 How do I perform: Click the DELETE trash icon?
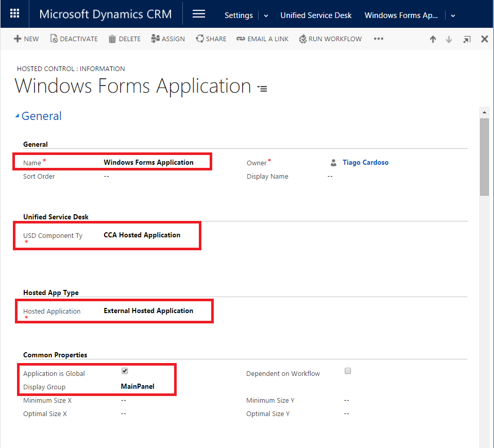pyautogui.click(x=112, y=39)
